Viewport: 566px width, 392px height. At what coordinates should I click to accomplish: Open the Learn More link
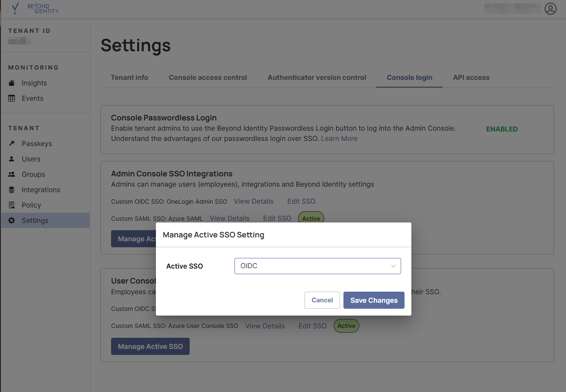tap(339, 138)
